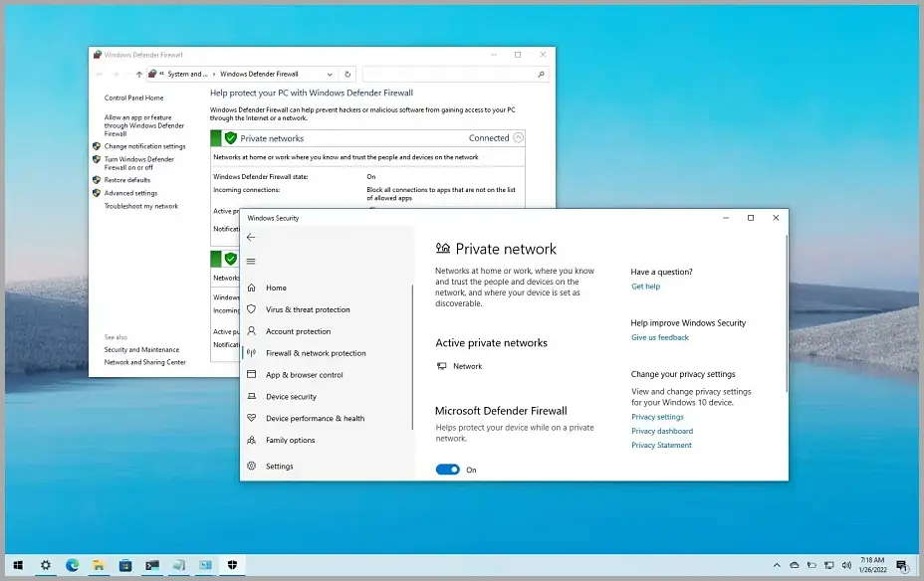Open the Windows Security hamburger menu
The height and width of the screenshot is (581, 924).
(x=251, y=262)
